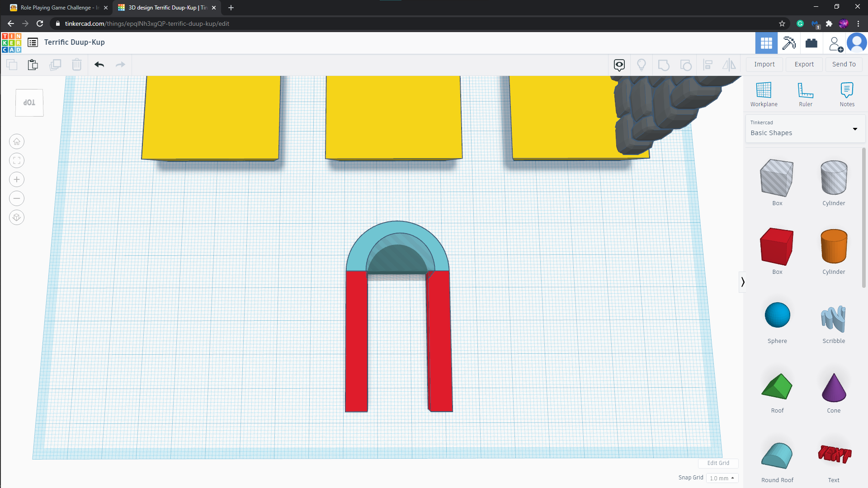Select the Notes tool
Screen dimensions: 868x488
[847, 94]
